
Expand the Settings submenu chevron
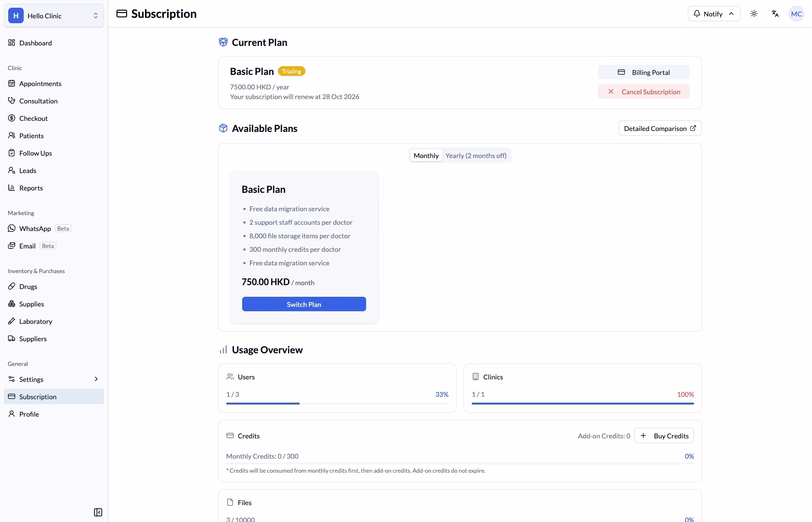[x=96, y=379]
